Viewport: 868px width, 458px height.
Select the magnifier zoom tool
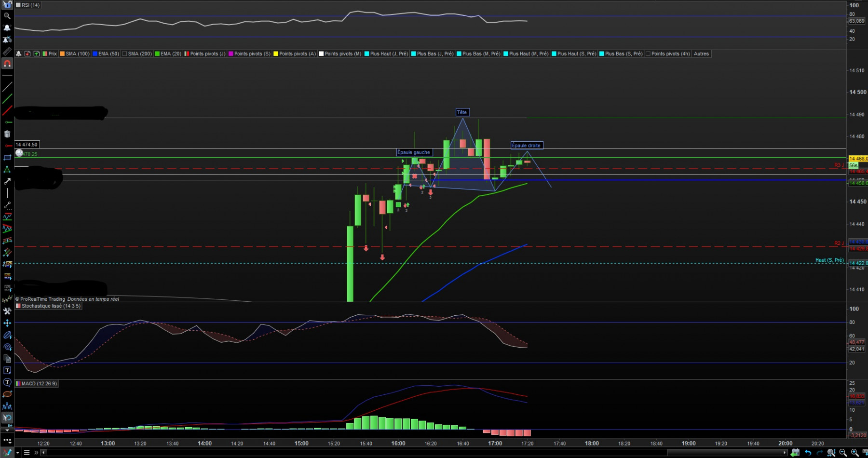tap(7, 16)
